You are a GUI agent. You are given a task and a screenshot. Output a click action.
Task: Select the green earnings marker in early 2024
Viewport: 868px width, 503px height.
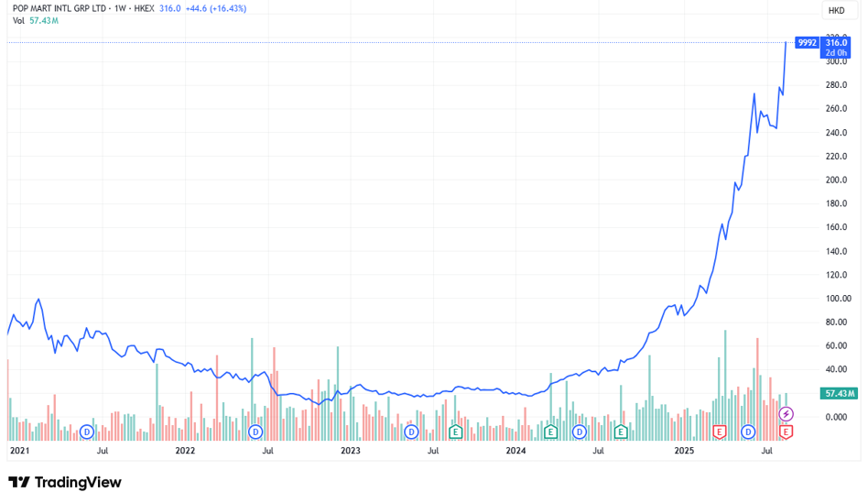tap(550, 432)
